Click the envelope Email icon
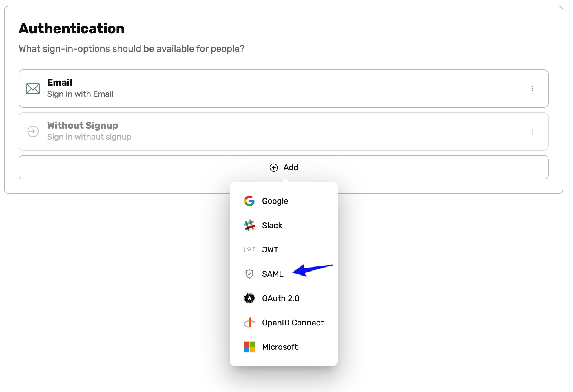Viewport: 573px width, 392px height. coord(33,89)
